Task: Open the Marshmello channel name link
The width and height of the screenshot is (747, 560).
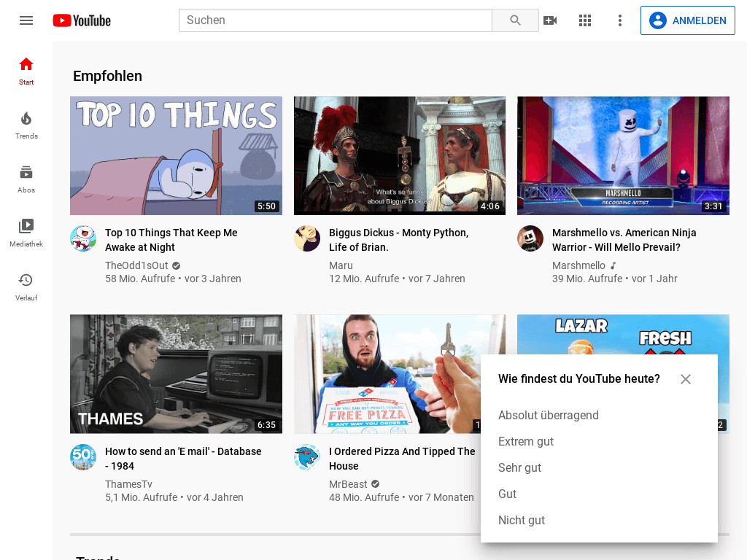Action: (x=578, y=265)
